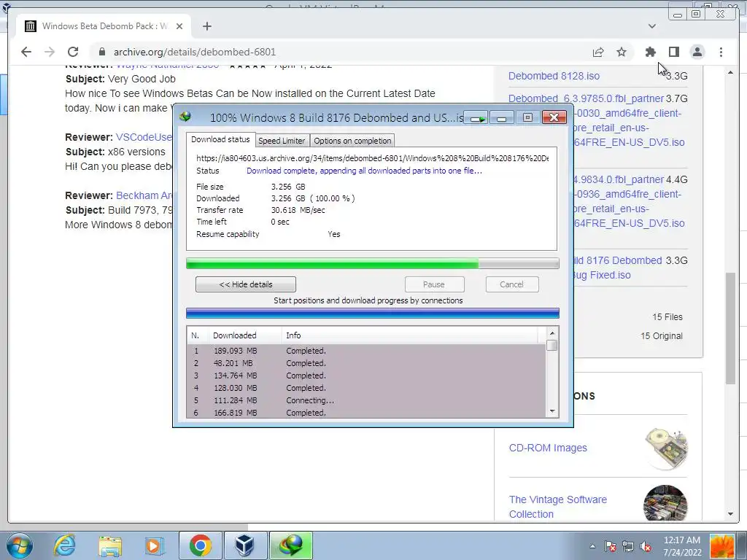The height and width of the screenshot is (560, 747).
Task: Click connections list scroll down arrow
Action: pyautogui.click(x=552, y=411)
